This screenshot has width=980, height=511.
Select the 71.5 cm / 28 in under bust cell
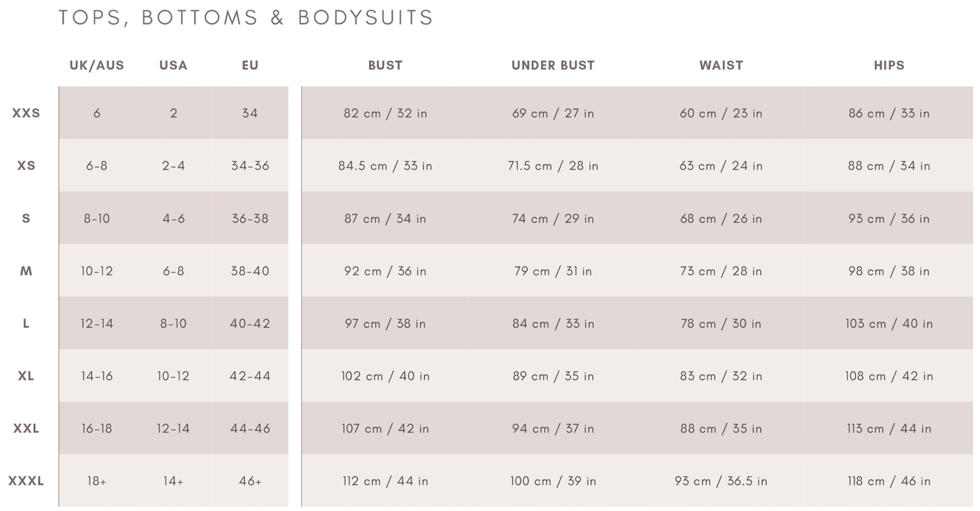coord(553,166)
